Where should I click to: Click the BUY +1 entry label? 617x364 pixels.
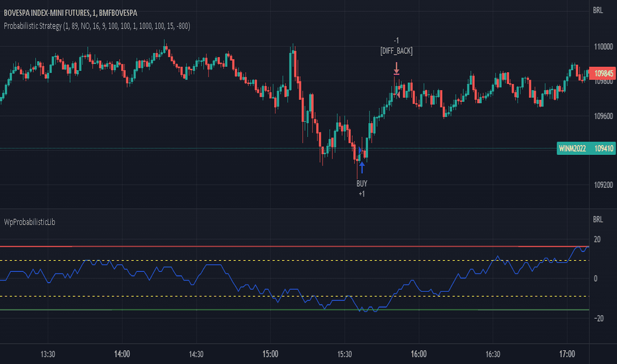[361, 189]
